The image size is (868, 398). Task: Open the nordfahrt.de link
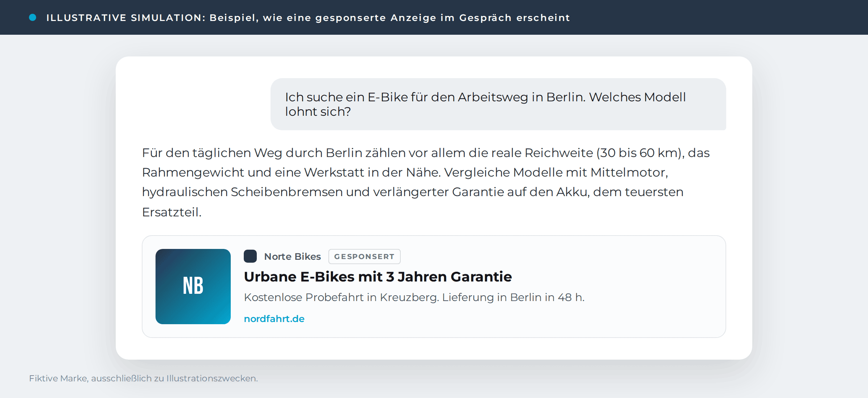coord(274,319)
